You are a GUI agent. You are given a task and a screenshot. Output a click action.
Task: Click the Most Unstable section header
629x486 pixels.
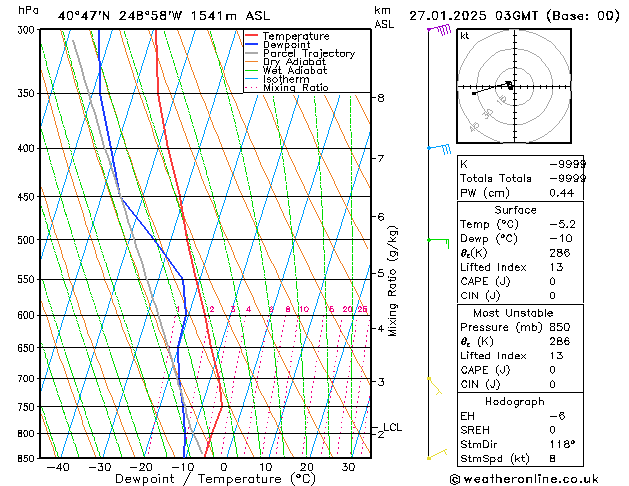coord(515,314)
